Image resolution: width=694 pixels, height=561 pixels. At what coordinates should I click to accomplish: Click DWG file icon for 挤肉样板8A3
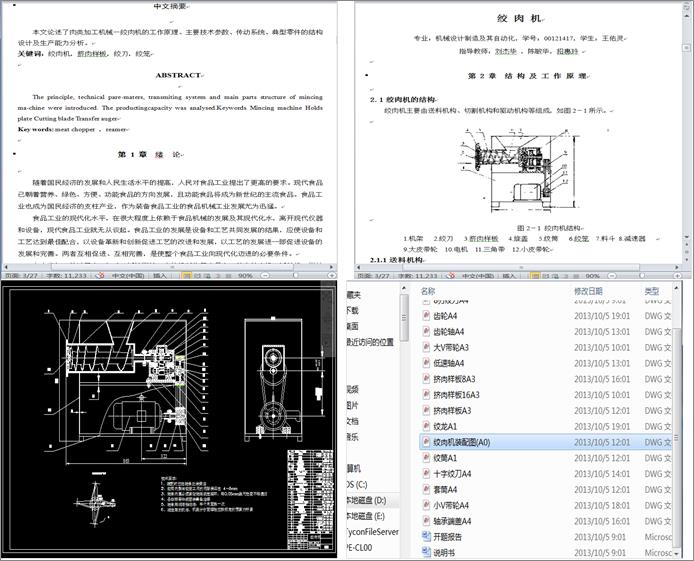[x=426, y=379]
